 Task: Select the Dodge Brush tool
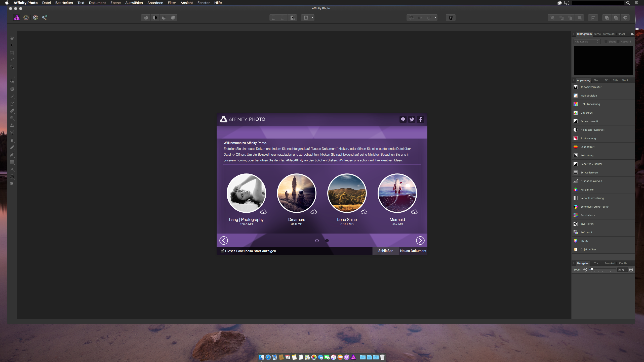[x=12, y=118]
